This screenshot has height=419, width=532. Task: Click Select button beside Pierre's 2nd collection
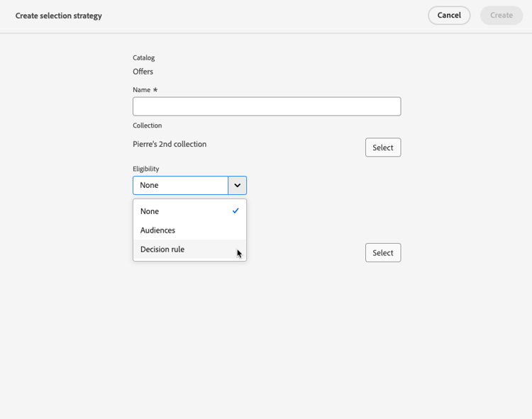(383, 147)
